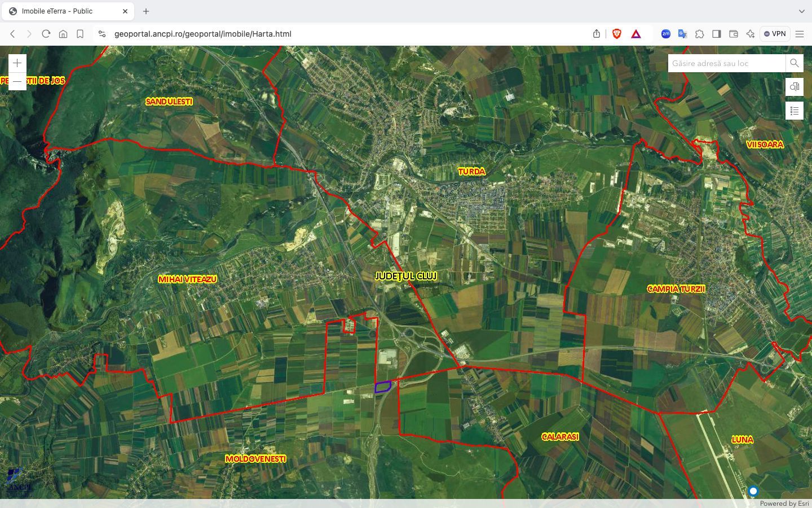
Task: Open the browser extensions puzzle icon
Action: pos(700,34)
